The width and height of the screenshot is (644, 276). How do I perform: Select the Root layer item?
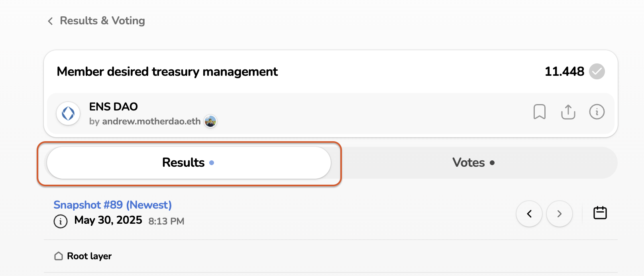point(89,256)
